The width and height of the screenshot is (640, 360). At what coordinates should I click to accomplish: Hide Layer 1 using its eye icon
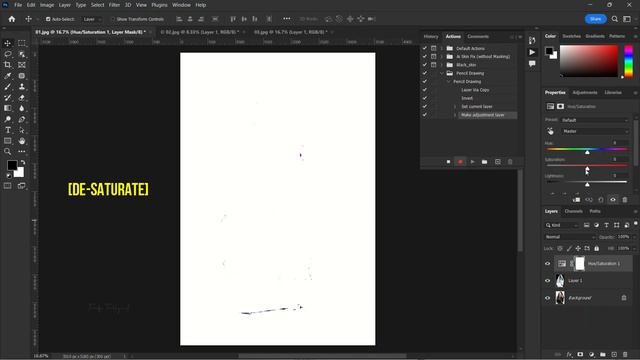[x=548, y=281]
